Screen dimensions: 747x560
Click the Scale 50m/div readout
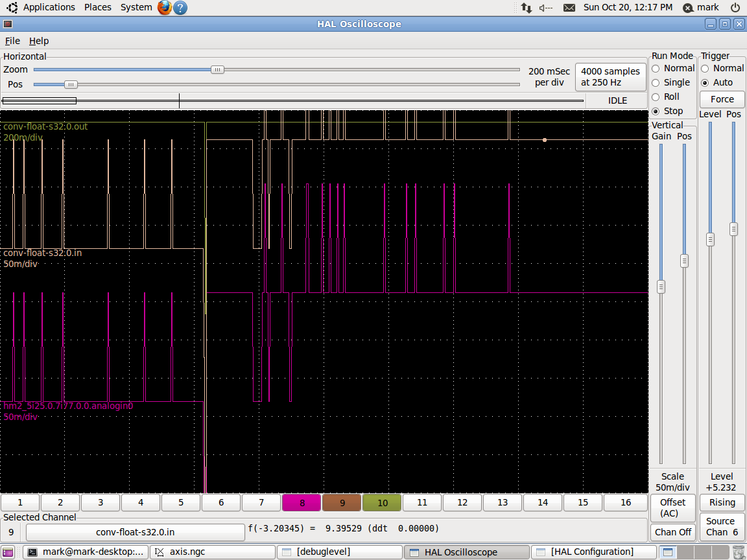672,482
